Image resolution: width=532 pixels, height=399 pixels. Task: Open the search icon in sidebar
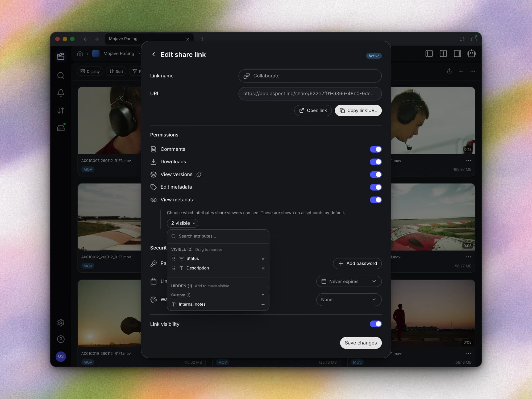(x=61, y=76)
